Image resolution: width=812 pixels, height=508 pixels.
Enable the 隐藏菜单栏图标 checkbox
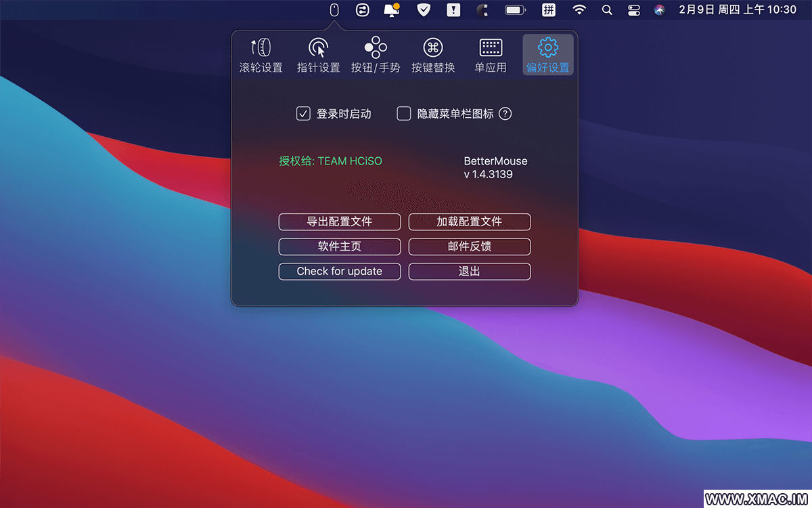coord(404,114)
